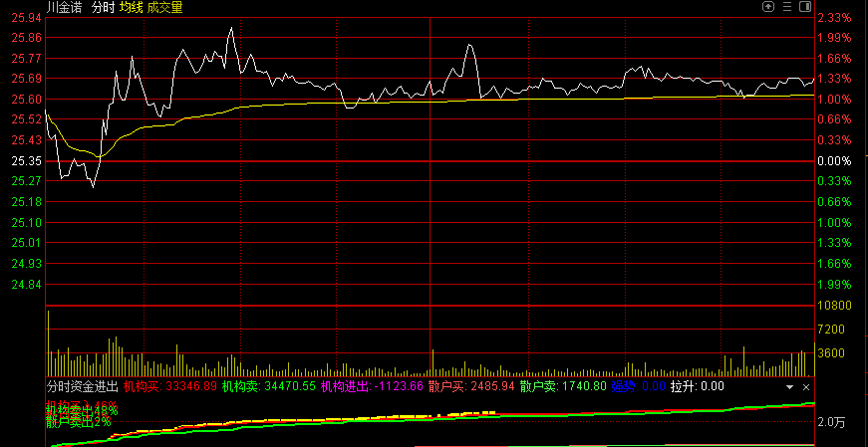Toggle the 均线 average line legend
This screenshot has width=868, height=447.
pos(131,7)
